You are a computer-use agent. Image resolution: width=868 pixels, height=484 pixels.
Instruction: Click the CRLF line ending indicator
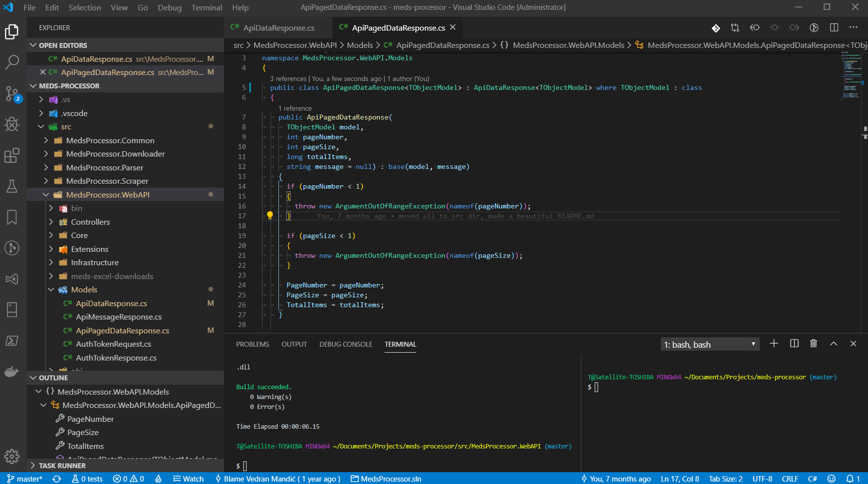pos(790,479)
